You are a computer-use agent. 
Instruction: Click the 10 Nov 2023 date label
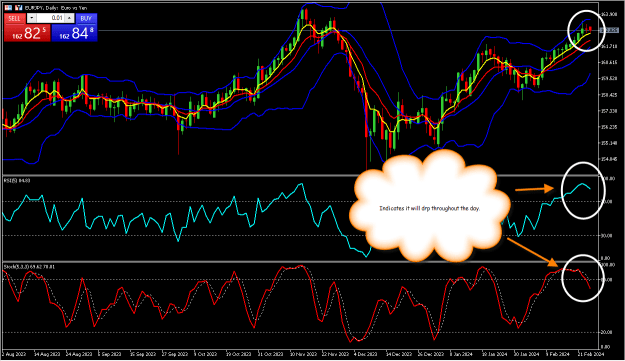pyautogui.click(x=303, y=354)
